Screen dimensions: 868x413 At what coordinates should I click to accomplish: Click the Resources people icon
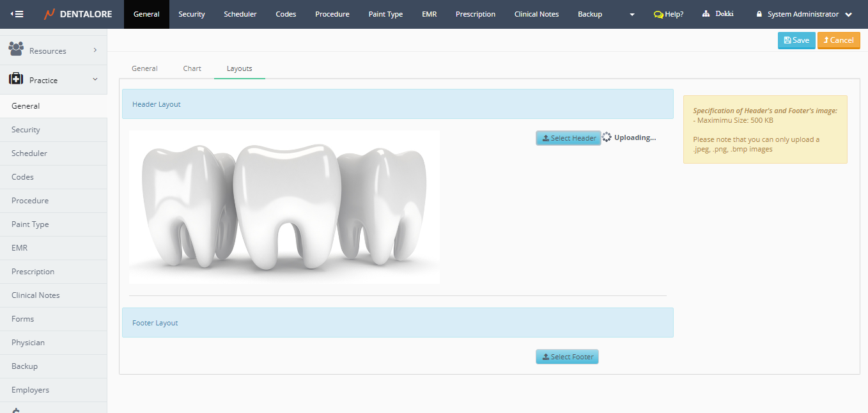(x=16, y=49)
